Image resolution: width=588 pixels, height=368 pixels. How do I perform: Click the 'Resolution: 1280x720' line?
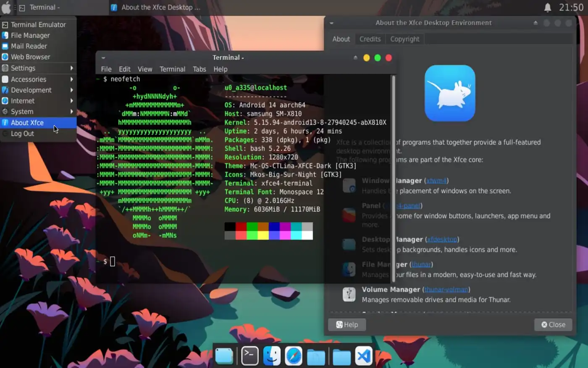pyautogui.click(x=261, y=157)
